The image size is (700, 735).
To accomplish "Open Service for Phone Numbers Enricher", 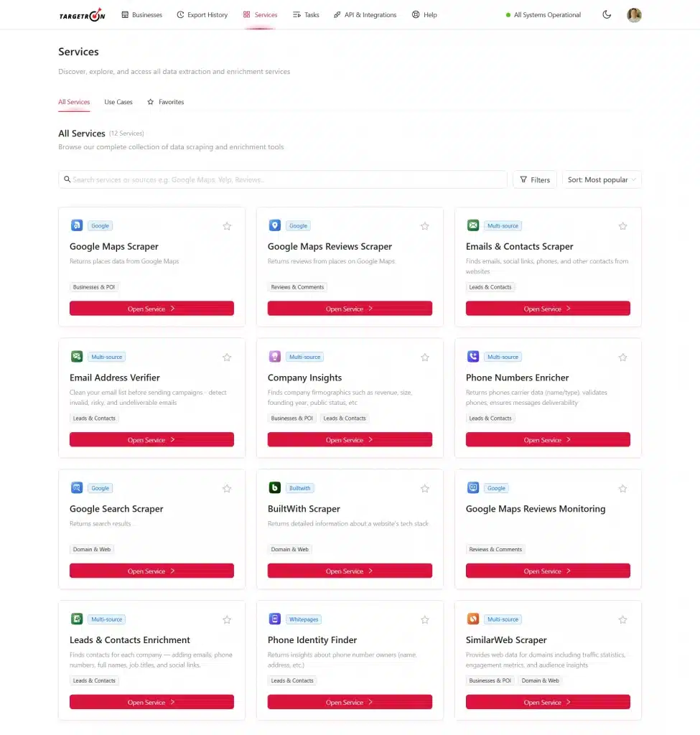I will 548,440.
